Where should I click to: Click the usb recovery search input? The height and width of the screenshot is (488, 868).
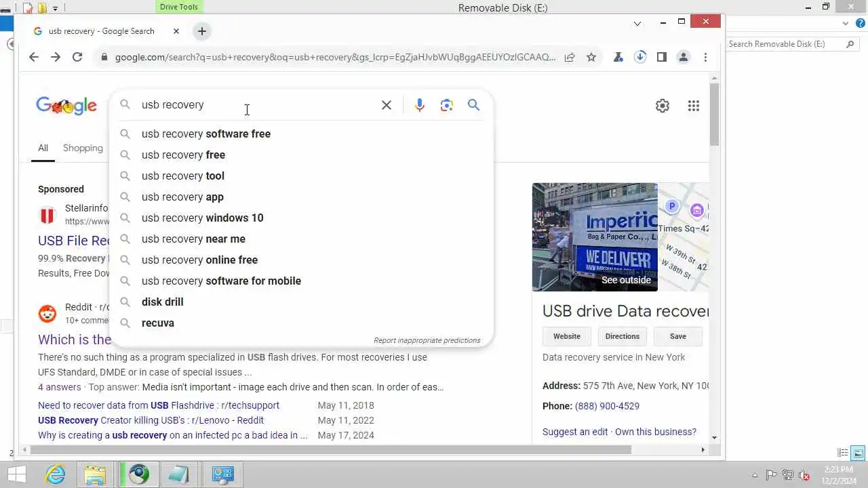[x=258, y=105]
